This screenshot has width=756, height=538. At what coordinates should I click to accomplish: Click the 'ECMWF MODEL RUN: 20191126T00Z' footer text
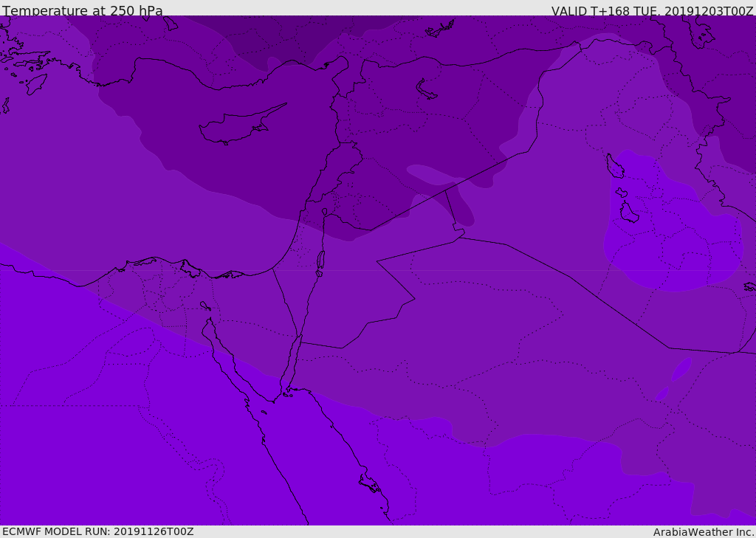tap(98, 531)
